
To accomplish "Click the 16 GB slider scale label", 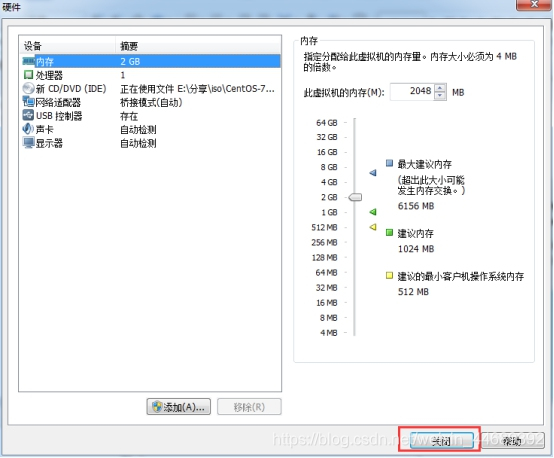I will [327, 152].
